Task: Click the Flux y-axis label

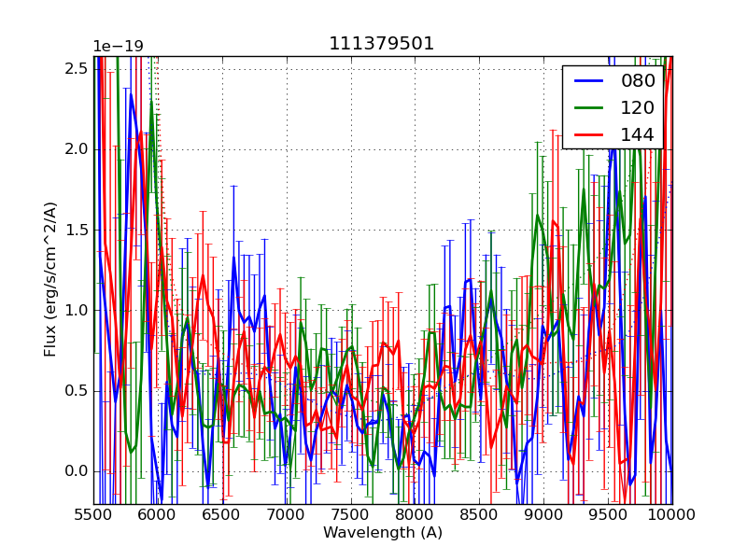Action: (x=50, y=280)
